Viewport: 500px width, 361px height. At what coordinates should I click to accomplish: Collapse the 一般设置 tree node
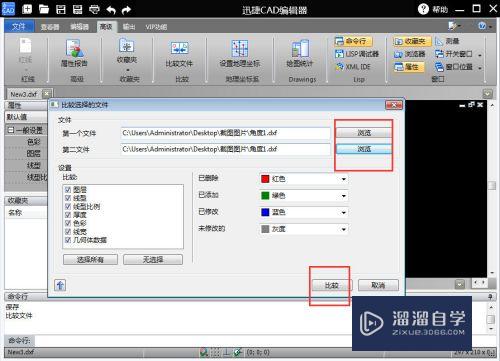click(10, 130)
